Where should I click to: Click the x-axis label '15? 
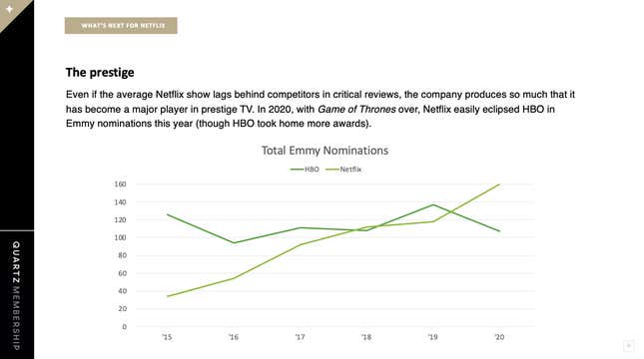[167, 337]
